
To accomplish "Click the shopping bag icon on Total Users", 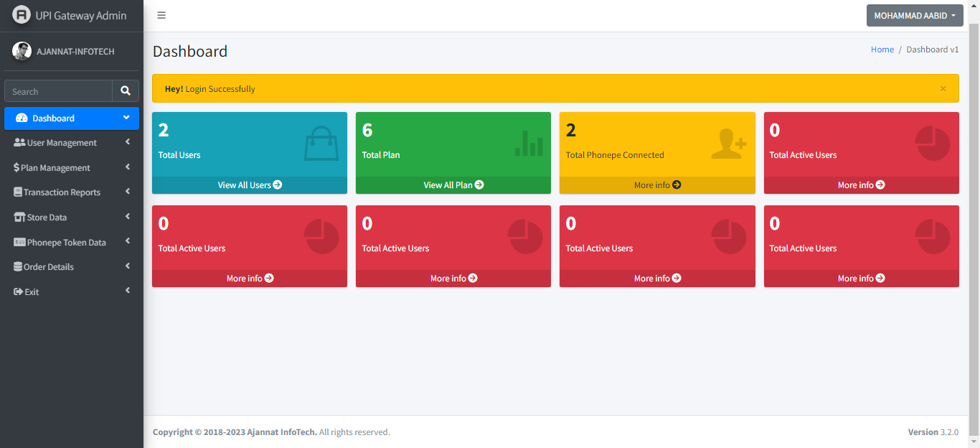I will [321, 143].
